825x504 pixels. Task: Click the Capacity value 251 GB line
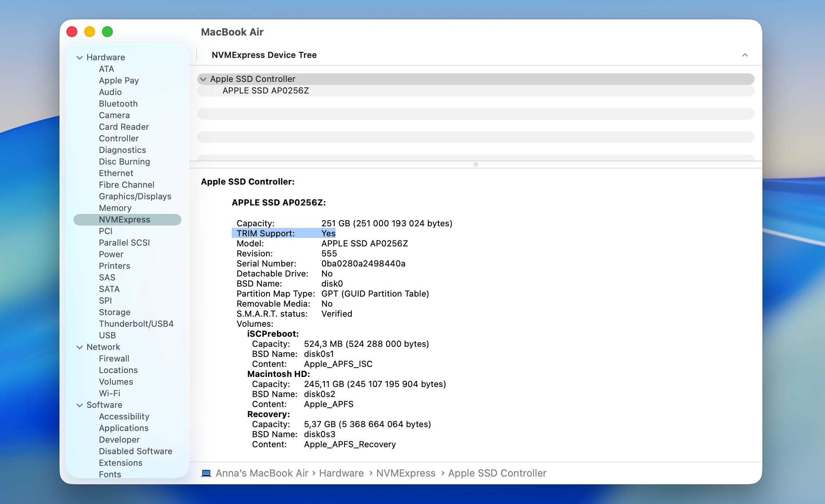point(387,224)
